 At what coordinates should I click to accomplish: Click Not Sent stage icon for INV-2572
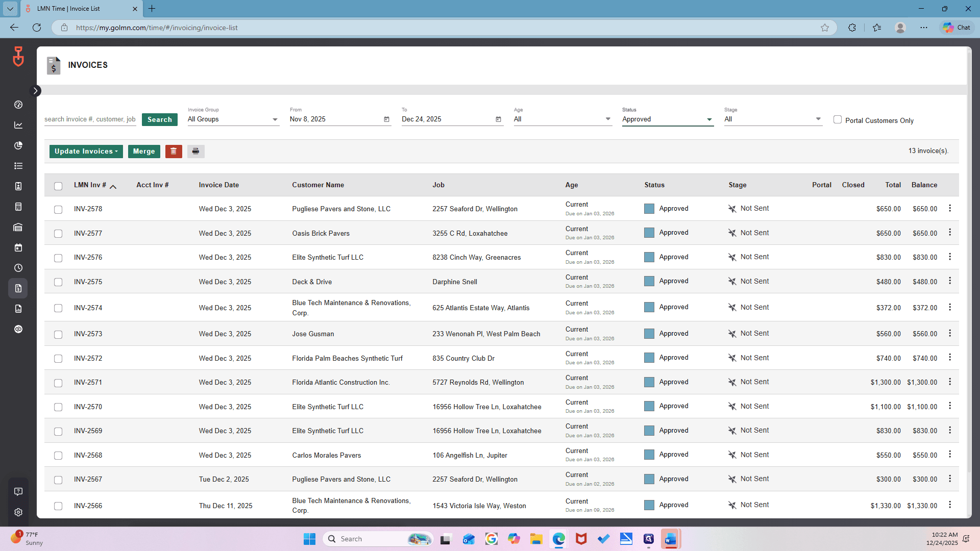pos(732,358)
